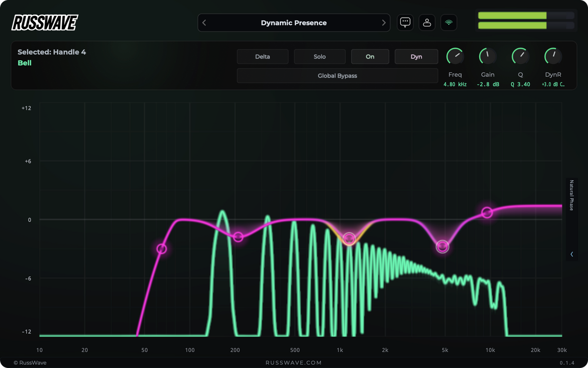Screen dimensions: 588x368
Task: Open the RUSSWAVE.COM link
Action: pos(294,363)
